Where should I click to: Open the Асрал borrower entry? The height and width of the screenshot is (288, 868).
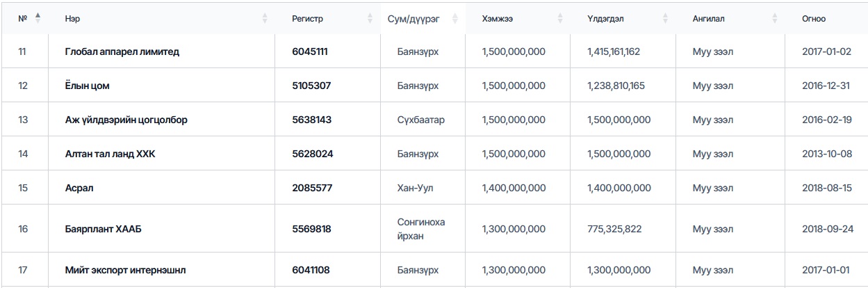click(79, 188)
